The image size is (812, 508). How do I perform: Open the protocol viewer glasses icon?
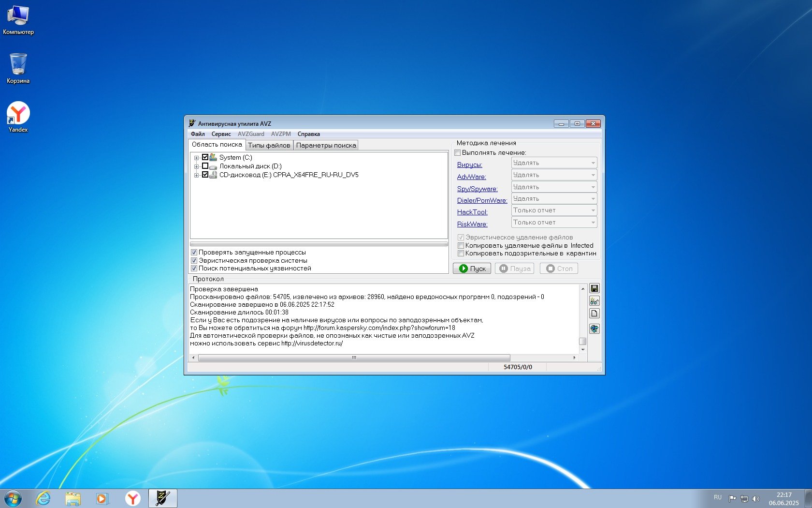pos(594,301)
